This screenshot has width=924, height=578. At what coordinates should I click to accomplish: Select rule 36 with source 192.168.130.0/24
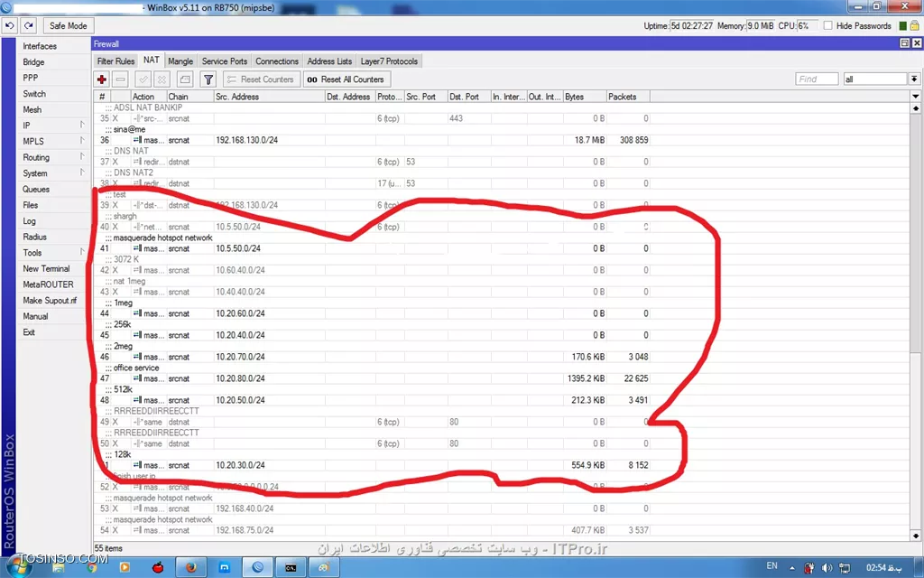point(372,140)
